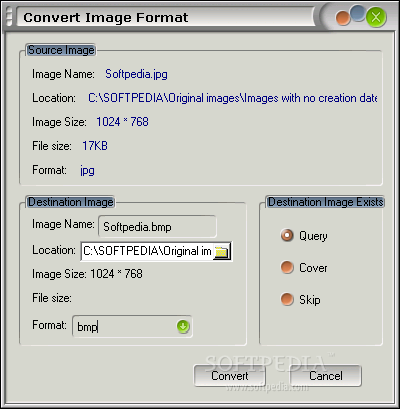Click the blue circle button in title bar
The width and height of the screenshot is (400, 409).
(x=358, y=14)
